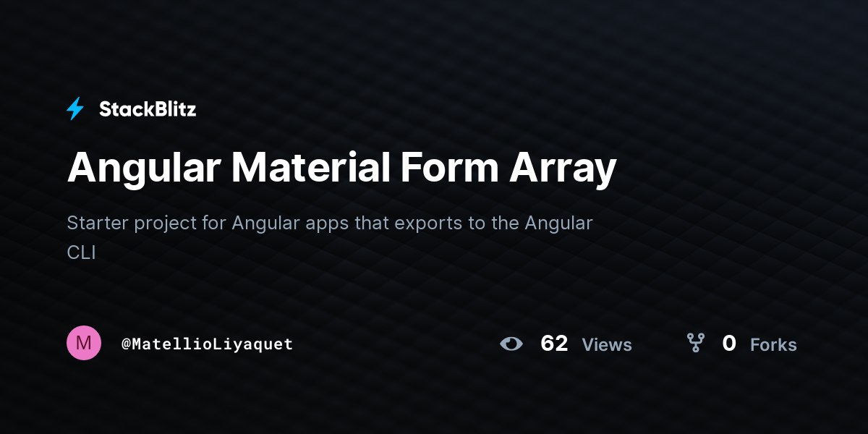Viewport: 868px width, 434px height.
Task: Click the eye views icon
Action: [511, 344]
